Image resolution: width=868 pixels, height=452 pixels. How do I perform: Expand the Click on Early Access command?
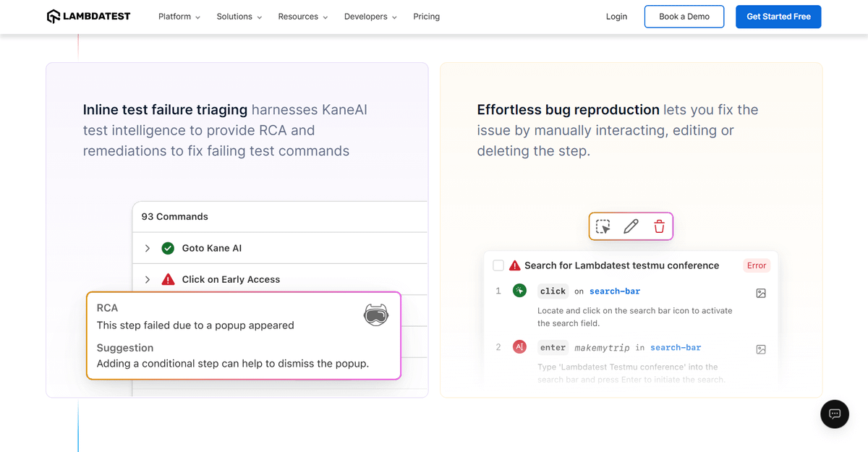pyautogui.click(x=148, y=279)
